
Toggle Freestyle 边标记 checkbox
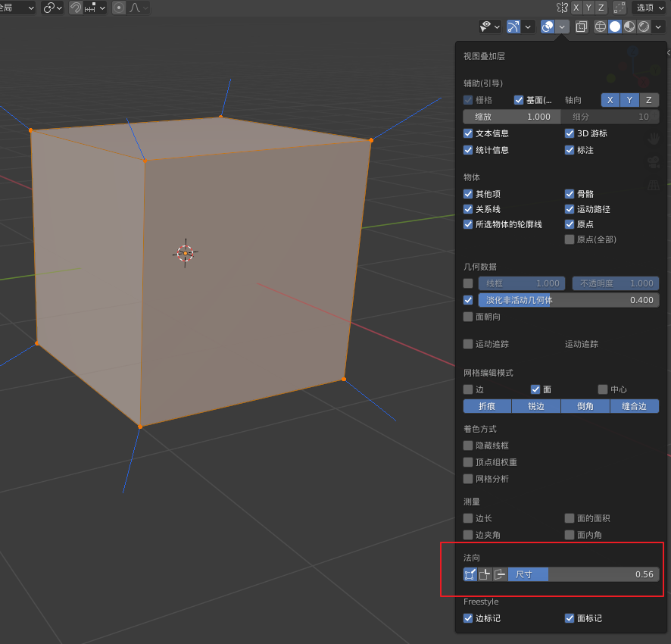coord(468,618)
